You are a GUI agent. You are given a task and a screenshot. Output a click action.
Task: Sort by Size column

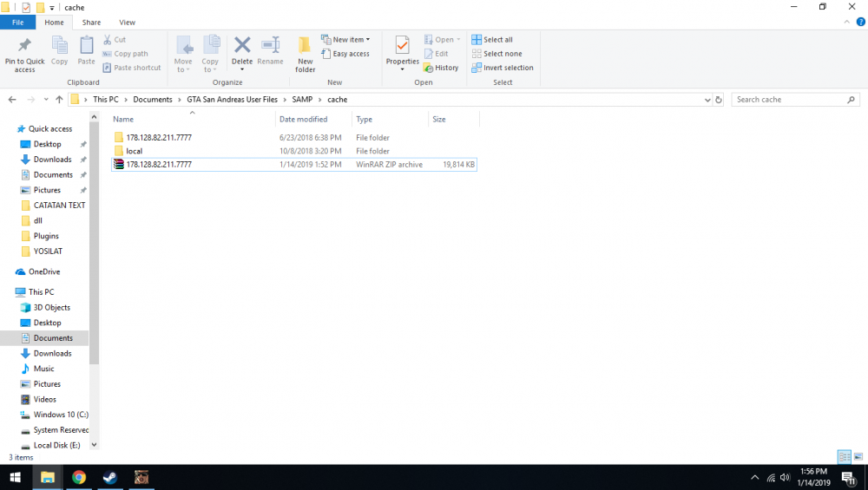click(453, 119)
